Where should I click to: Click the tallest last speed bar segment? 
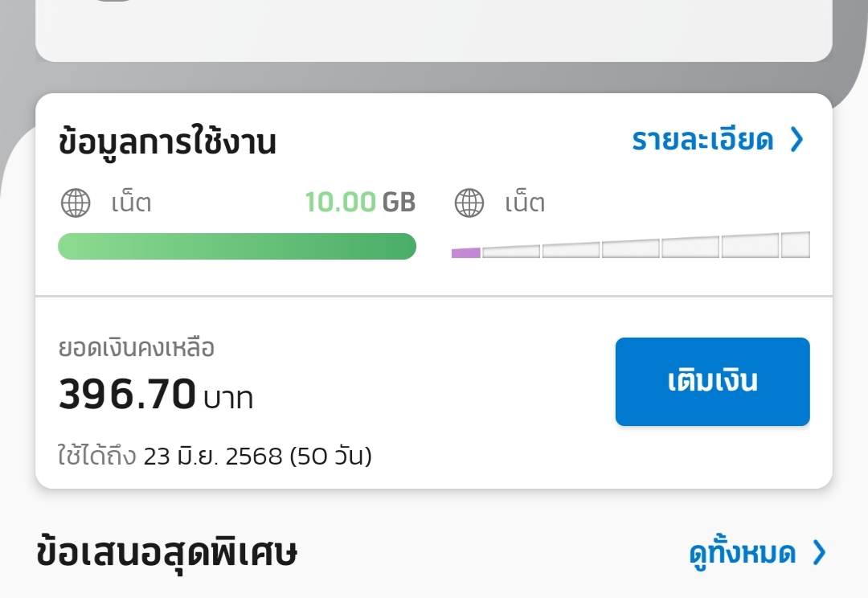click(796, 244)
